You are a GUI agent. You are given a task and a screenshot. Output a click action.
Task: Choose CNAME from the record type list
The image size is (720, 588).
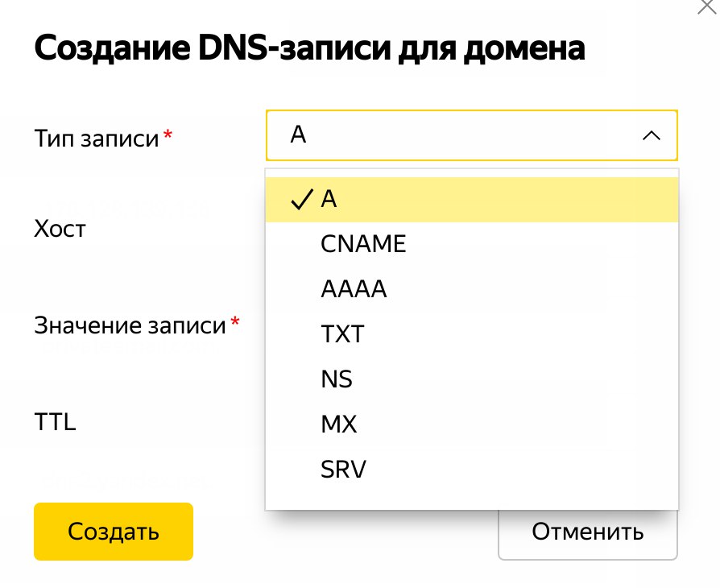tap(472, 244)
